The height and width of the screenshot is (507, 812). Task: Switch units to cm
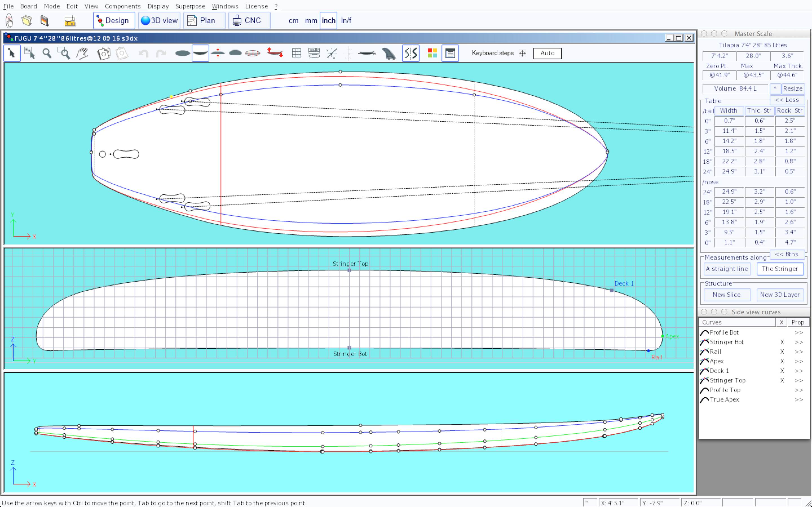tap(293, 21)
